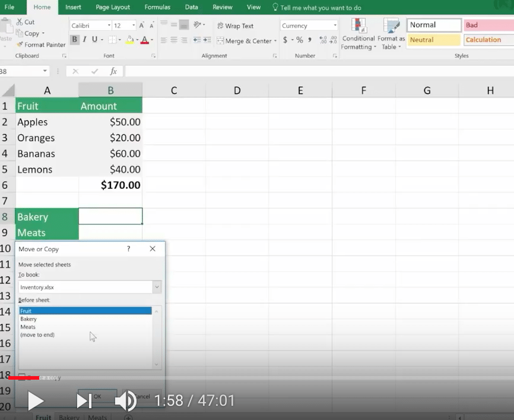
Task: Click Merge & Center
Action: pos(244,41)
